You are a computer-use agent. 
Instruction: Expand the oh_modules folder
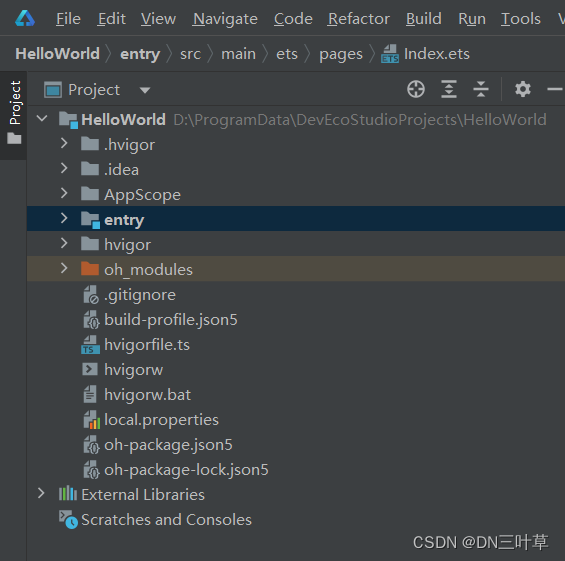coord(64,268)
